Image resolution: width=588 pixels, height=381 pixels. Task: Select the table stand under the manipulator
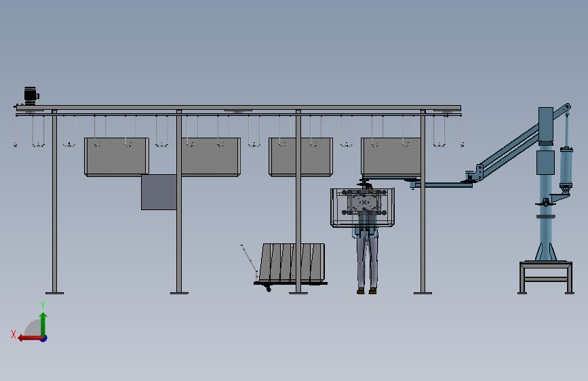coord(546,277)
